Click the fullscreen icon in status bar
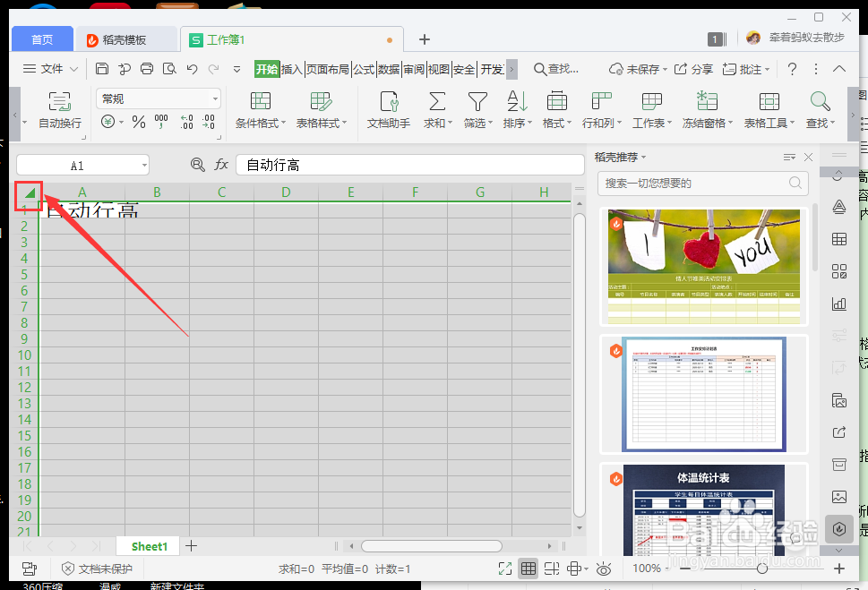868x590 pixels. (x=505, y=569)
